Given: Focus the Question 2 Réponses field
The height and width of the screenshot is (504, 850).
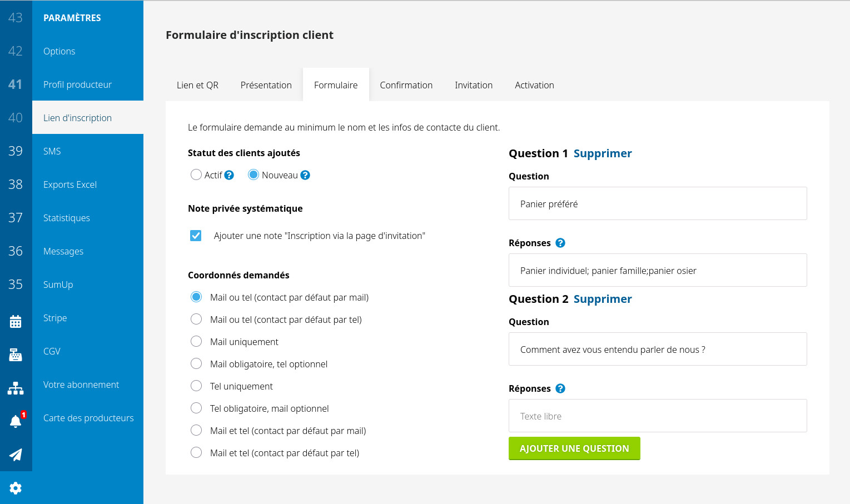Looking at the screenshot, I should tap(658, 416).
